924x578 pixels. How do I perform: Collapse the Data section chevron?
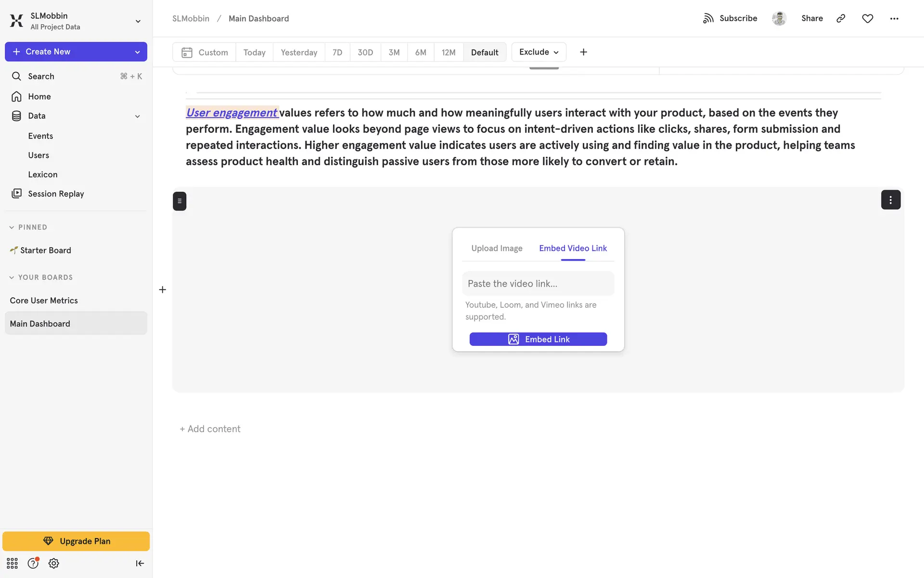click(x=137, y=116)
